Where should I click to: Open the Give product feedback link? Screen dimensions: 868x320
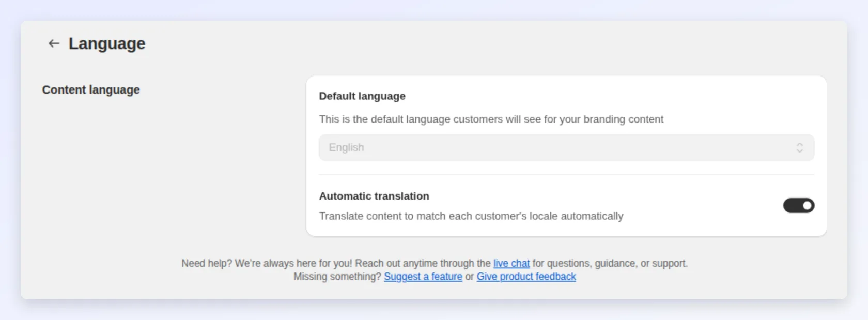click(526, 277)
